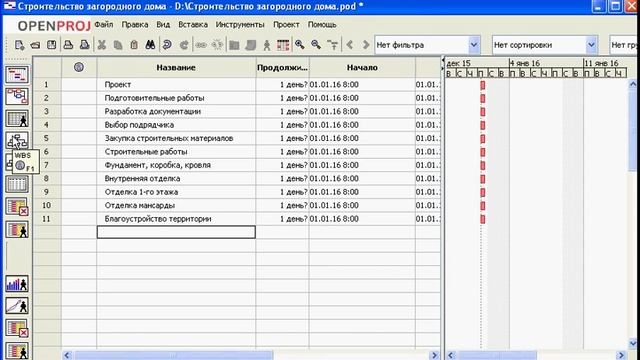Screen dimensions: 640x360
Task: Click the Notes icon in the toolbar
Action: tap(251, 45)
